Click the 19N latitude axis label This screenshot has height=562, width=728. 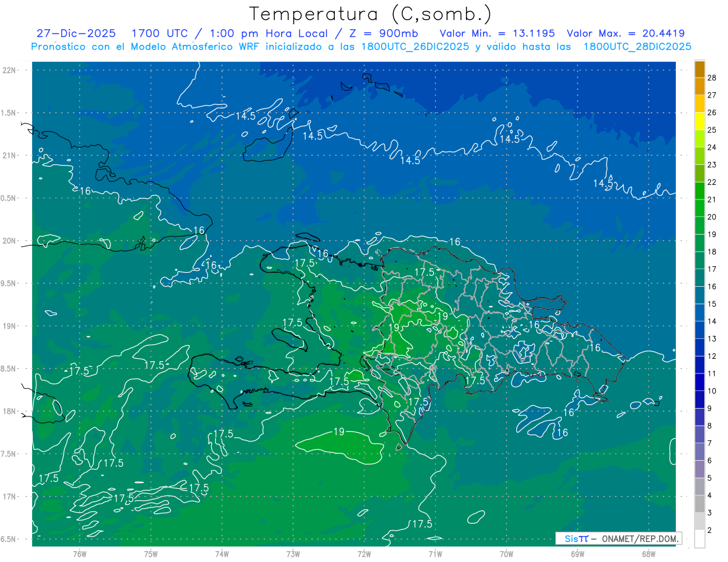(10, 326)
